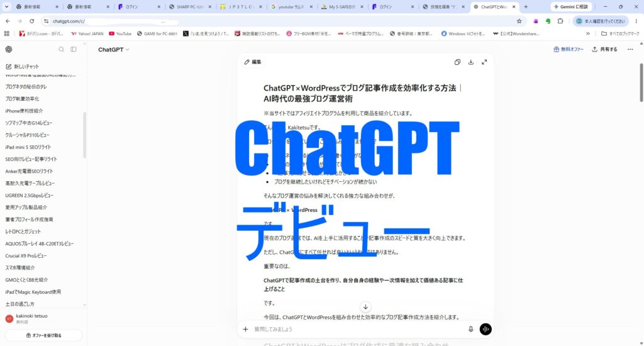This screenshot has height=346, width=644.
Task: Open the ブログネタの秘伝のタレ chat
Action: pyautogui.click(x=26, y=87)
